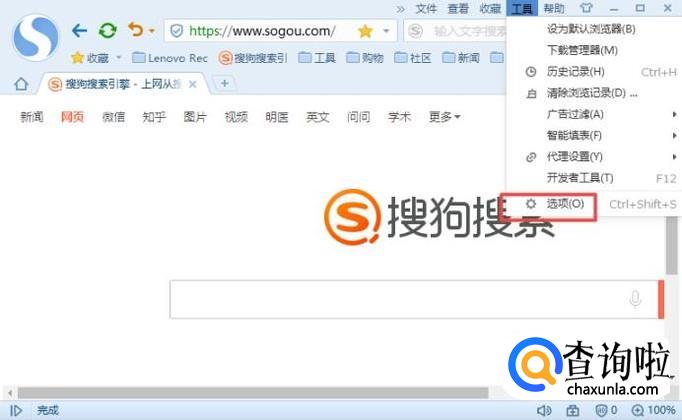The image size is (682, 420).
Task: Open the 搜狗搜索引 bookmark
Action: coord(253,58)
